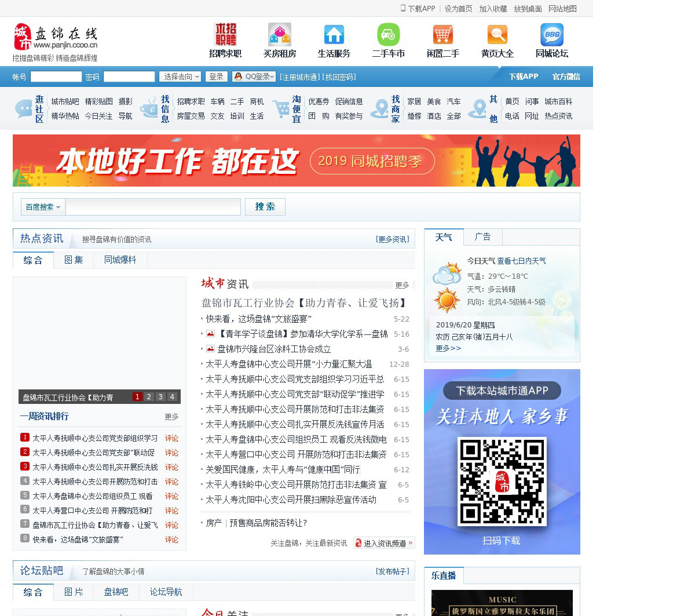Viewport: 695px width, 616px height.
Task: Click the 二手车市 car icon
Action: coord(388,35)
